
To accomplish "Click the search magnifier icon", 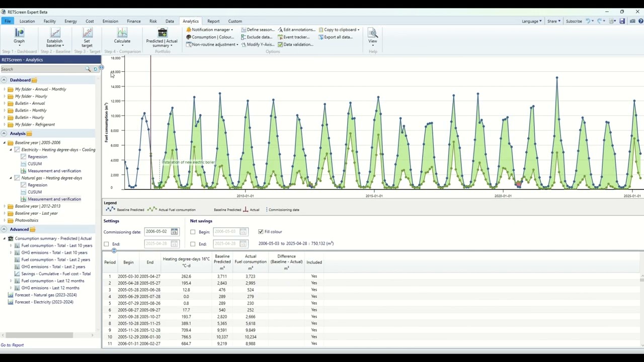I will coord(88,69).
